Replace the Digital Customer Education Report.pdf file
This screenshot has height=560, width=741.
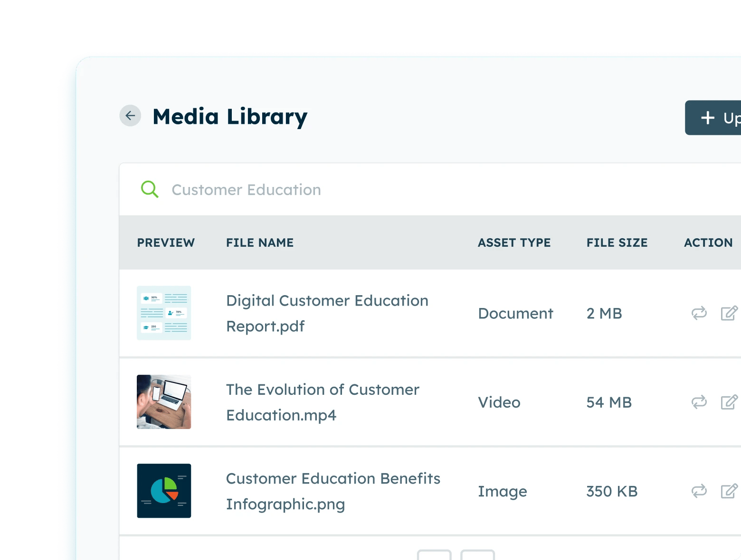[x=698, y=313]
